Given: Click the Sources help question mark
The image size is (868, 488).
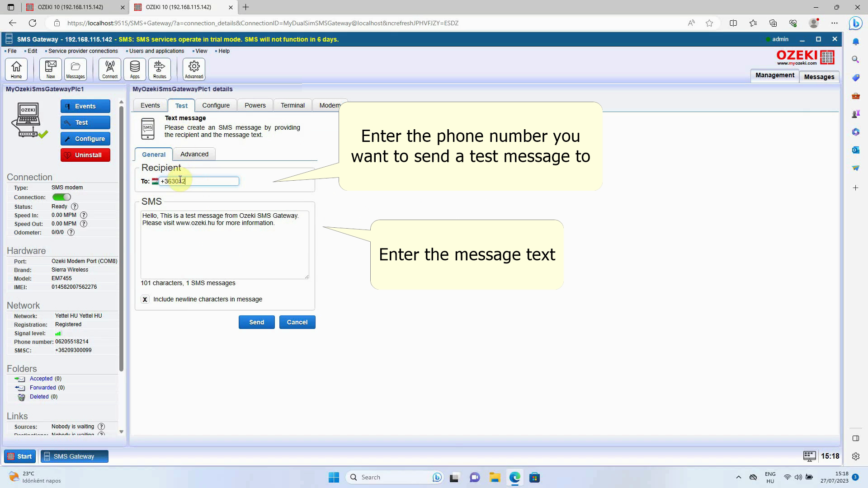Looking at the screenshot, I should coord(101,427).
